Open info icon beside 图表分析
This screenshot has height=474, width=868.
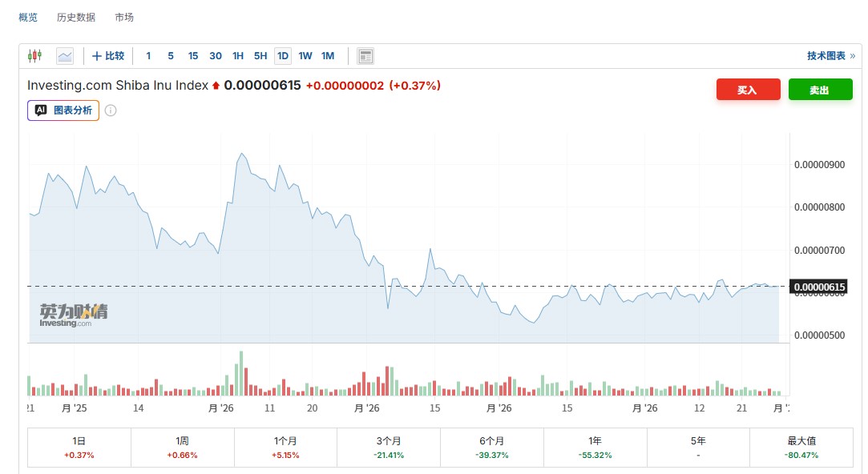coord(111,110)
